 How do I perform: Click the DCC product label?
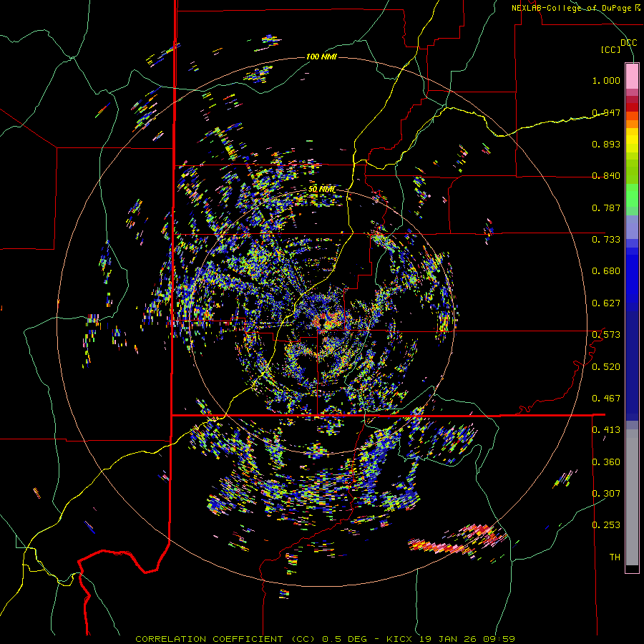click(629, 43)
